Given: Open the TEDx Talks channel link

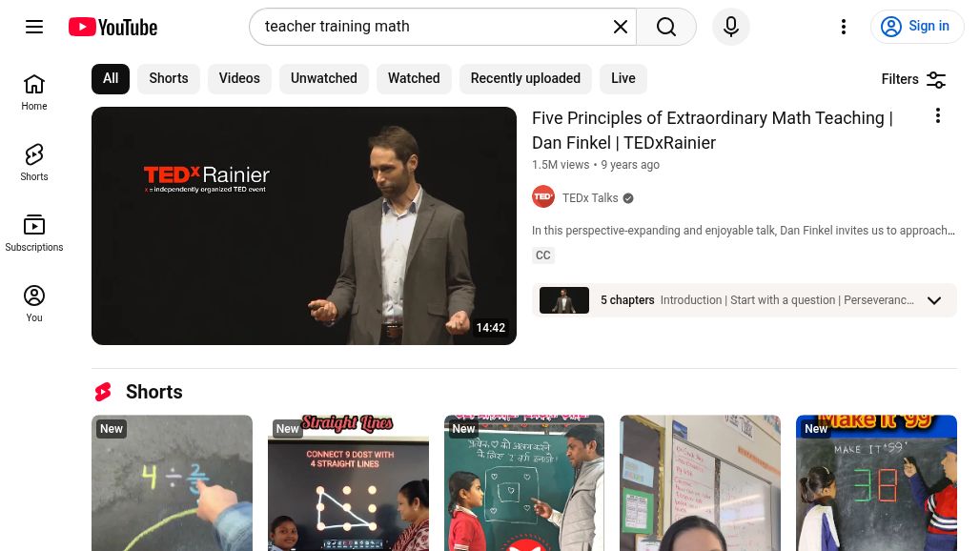Looking at the screenshot, I should 590,198.
